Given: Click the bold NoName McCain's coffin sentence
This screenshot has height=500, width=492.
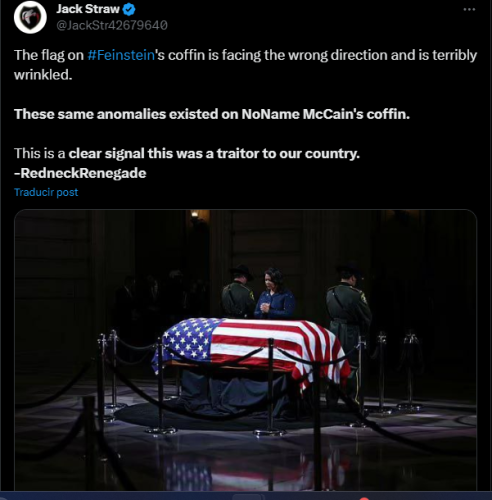Looking at the screenshot, I should (x=212, y=114).
